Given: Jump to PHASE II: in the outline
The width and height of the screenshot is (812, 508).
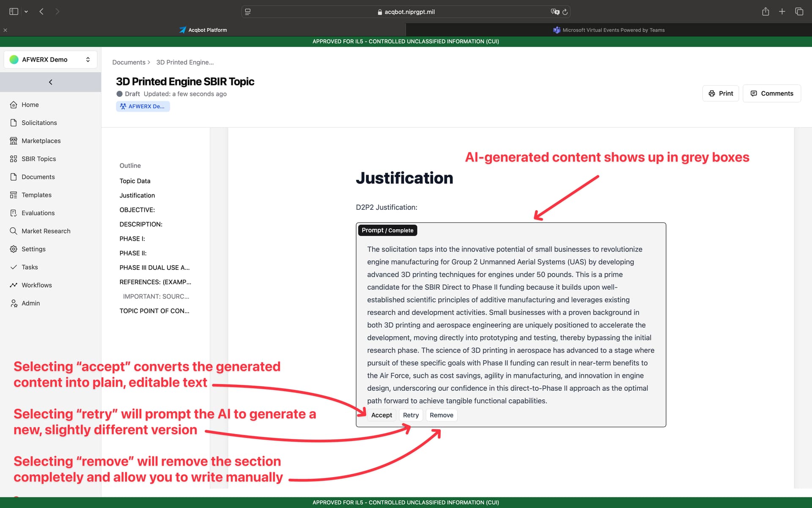Looking at the screenshot, I should click(133, 253).
